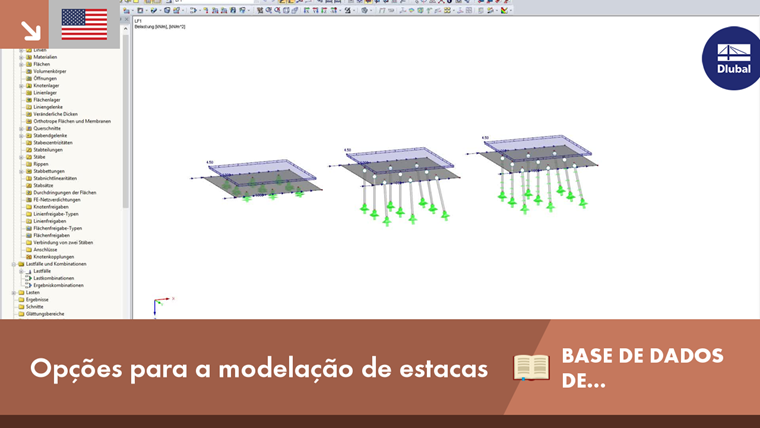Select Orthotrope Flächen und Membranen item
Viewport: 760px width, 428px height.
(x=72, y=121)
